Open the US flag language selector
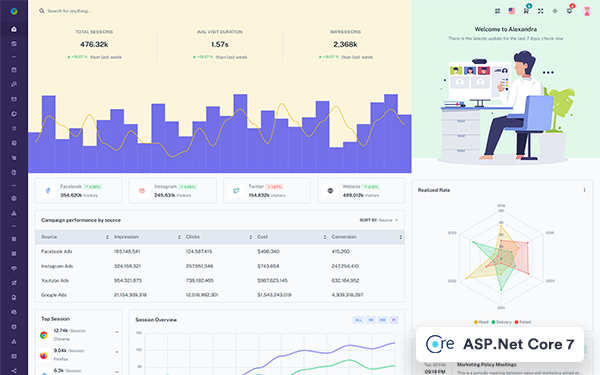The height and width of the screenshot is (375, 600). 512,11
